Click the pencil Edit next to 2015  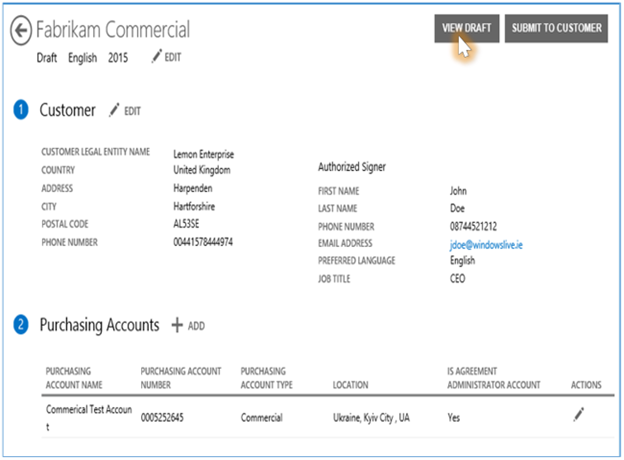pyautogui.click(x=166, y=57)
